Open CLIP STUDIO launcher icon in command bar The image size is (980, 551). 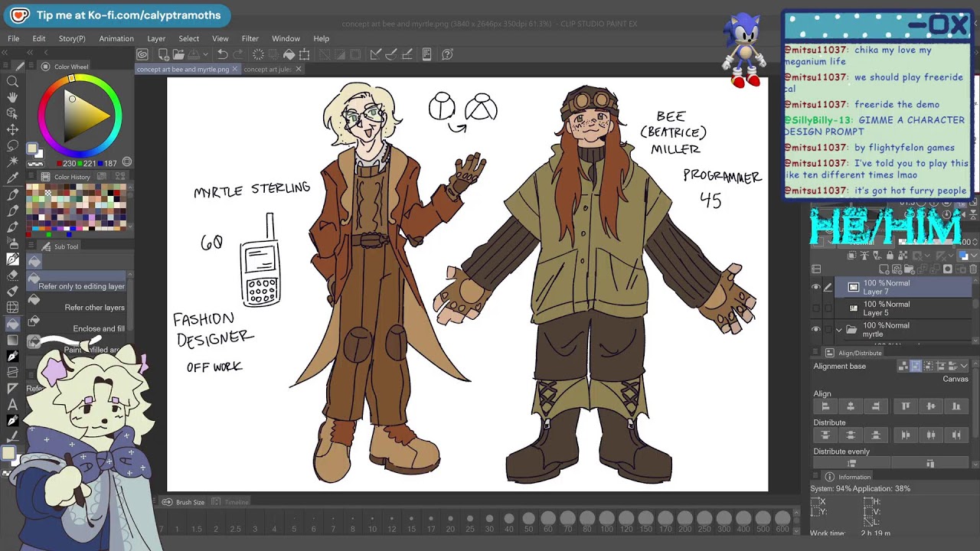pos(142,54)
